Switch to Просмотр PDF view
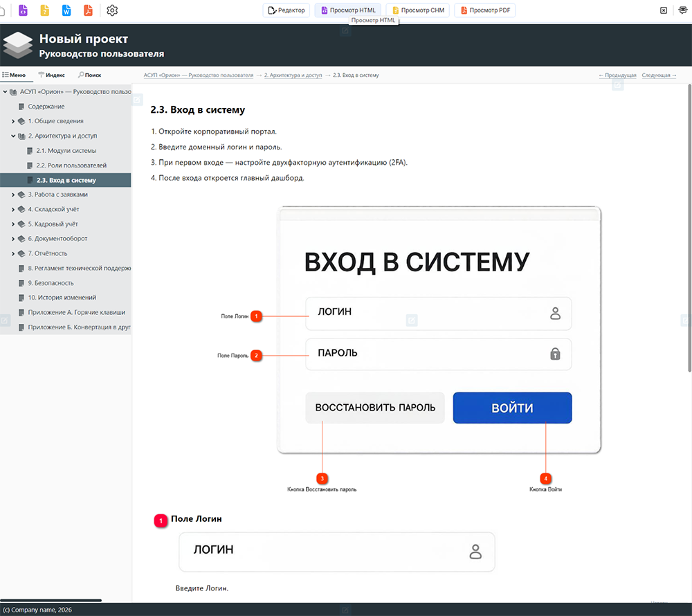692x616 pixels. 485,10
